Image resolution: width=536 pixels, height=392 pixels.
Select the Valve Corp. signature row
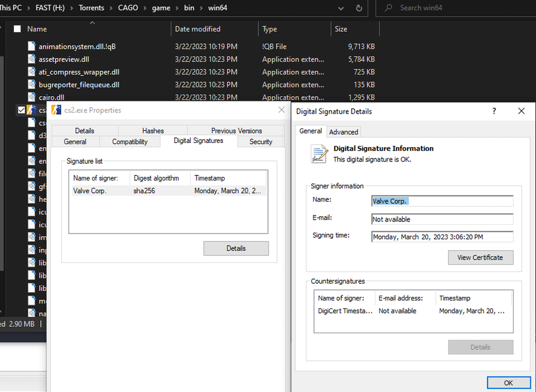(x=167, y=191)
